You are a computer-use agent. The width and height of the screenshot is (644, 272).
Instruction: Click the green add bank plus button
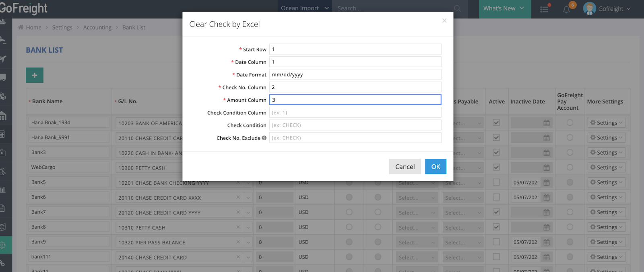click(35, 75)
